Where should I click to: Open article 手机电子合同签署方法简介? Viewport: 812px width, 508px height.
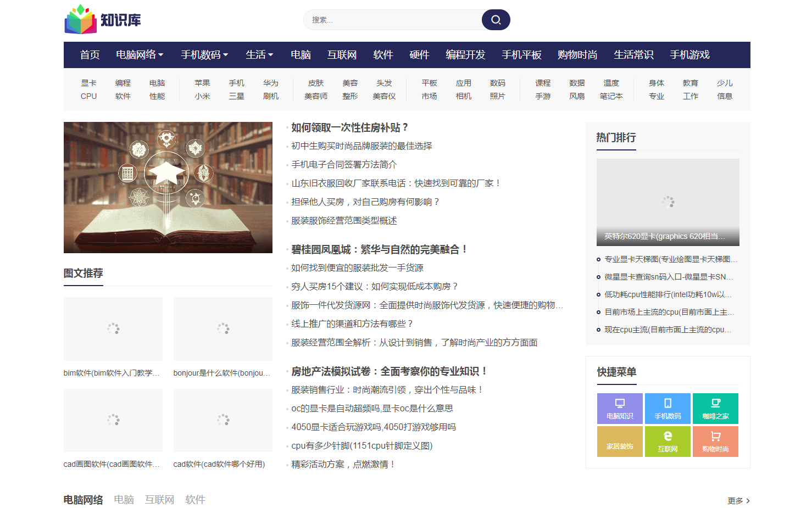[x=344, y=165]
